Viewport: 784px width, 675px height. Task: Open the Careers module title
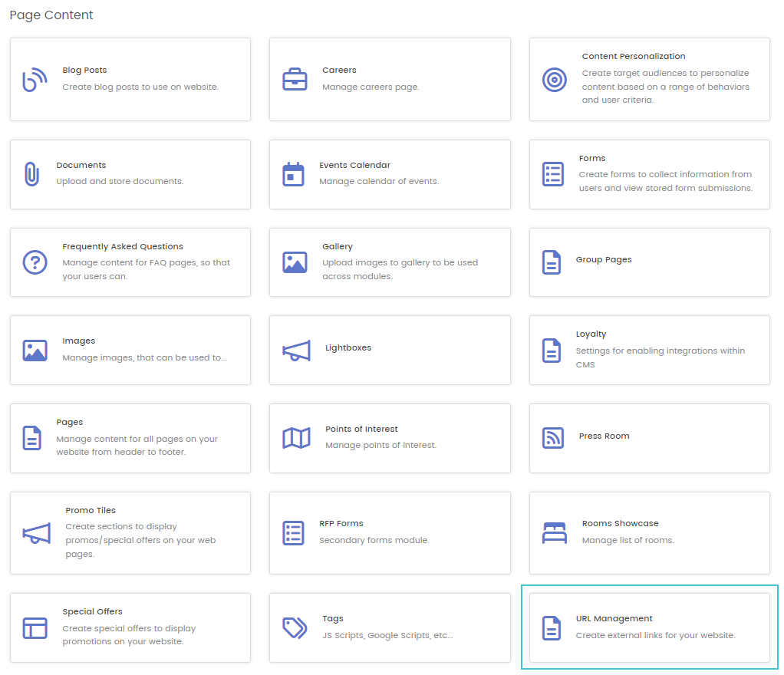340,70
